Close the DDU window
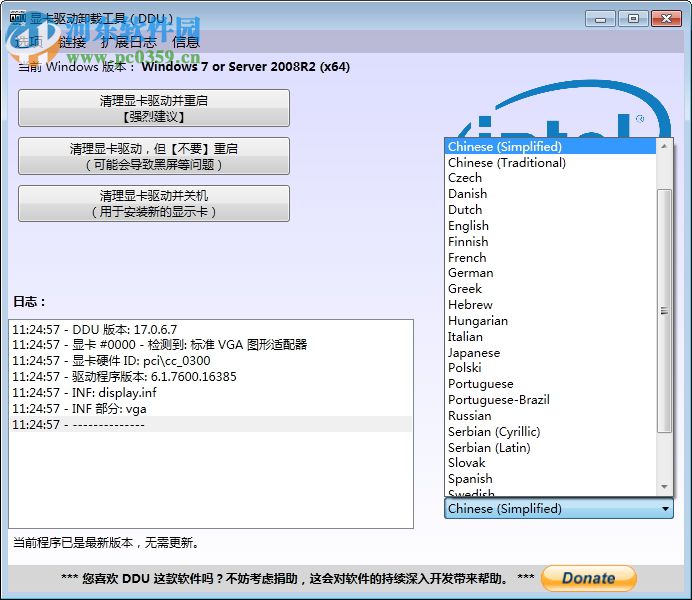The width and height of the screenshot is (692, 600). click(x=666, y=19)
